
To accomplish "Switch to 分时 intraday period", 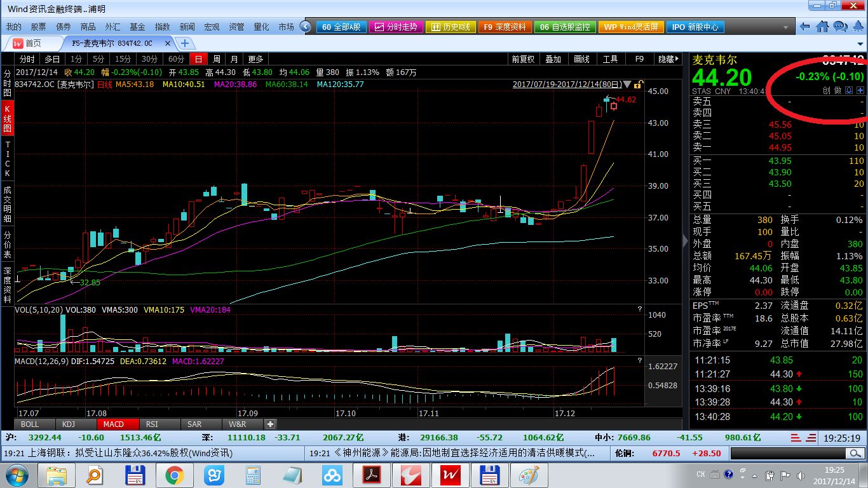I will pos(27,59).
